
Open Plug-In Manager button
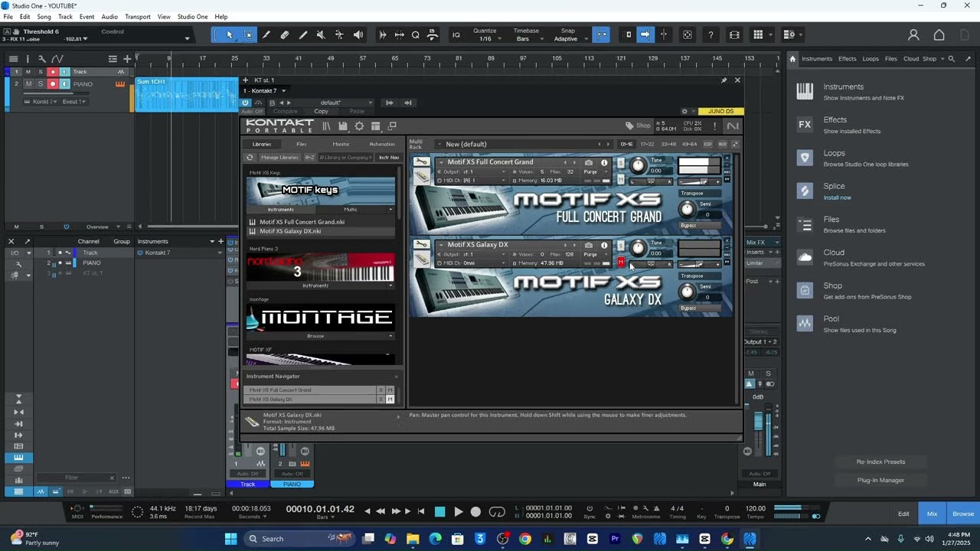pyautogui.click(x=880, y=480)
